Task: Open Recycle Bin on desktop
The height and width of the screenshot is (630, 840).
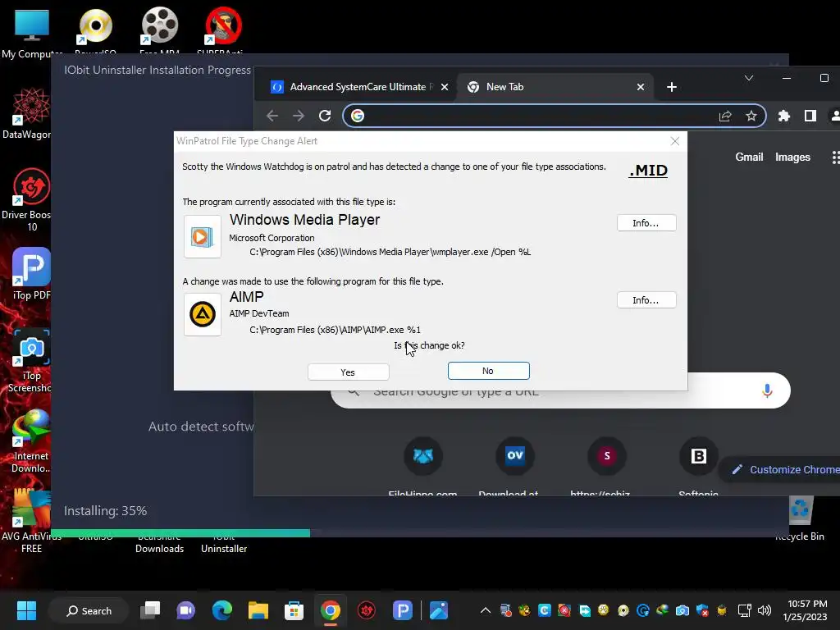Action: pyautogui.click(x=801, y=518)
